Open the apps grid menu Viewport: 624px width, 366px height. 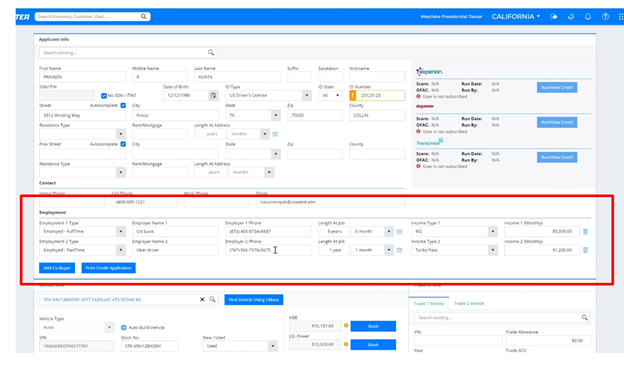[621, 17]
